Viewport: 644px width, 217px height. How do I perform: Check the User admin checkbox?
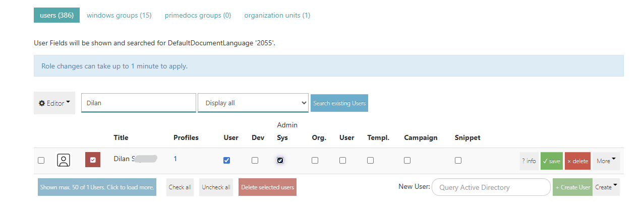[342, 160]
